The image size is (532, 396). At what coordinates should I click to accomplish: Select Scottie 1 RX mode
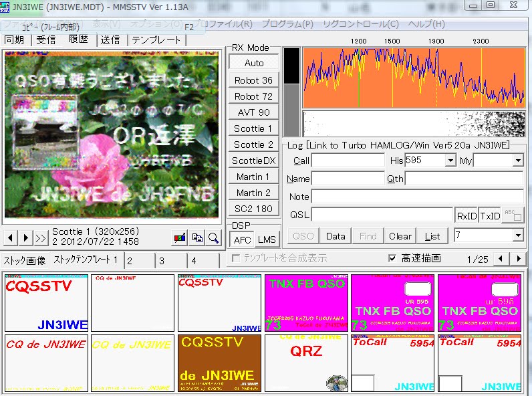coord(254,128)
